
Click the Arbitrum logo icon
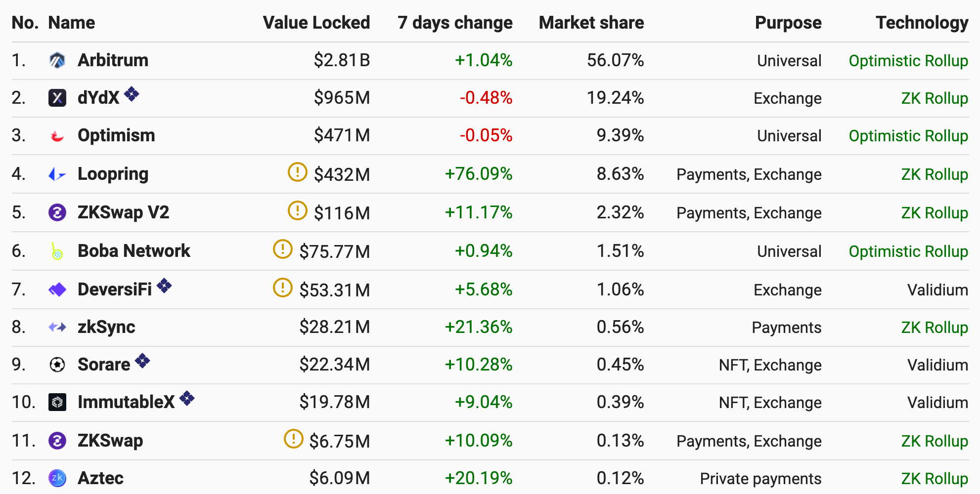57,60
